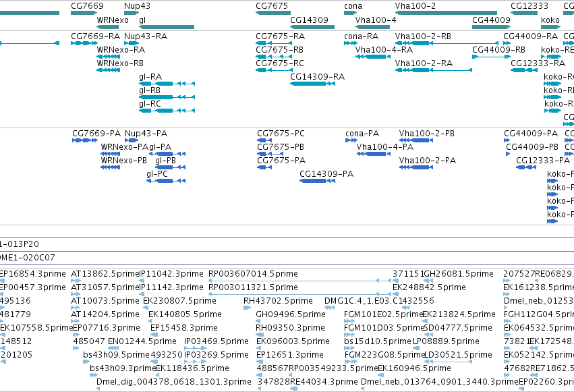
Task: Click the Vha100-2 gene label
Action: point(415,6)
